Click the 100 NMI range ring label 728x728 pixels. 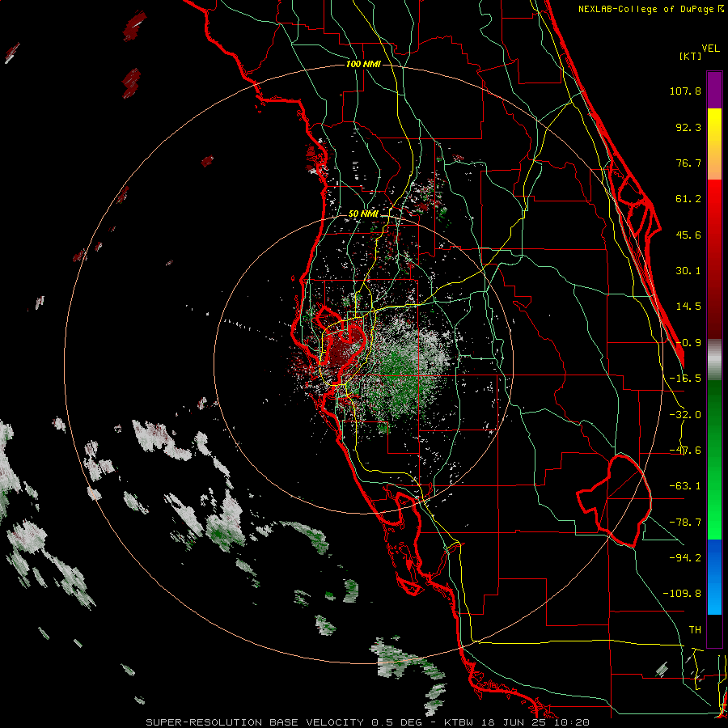pyautogui.click(x=363, y=64)
